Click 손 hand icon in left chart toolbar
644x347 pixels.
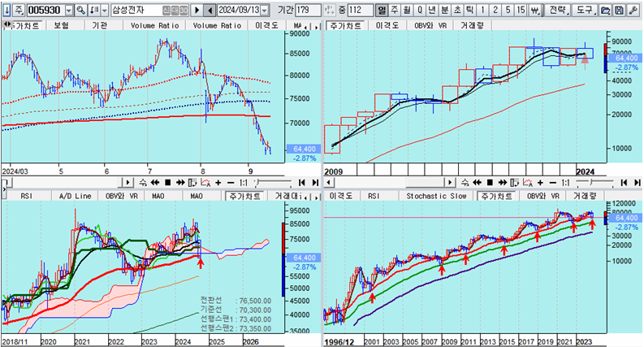click(x=142, y=183)
